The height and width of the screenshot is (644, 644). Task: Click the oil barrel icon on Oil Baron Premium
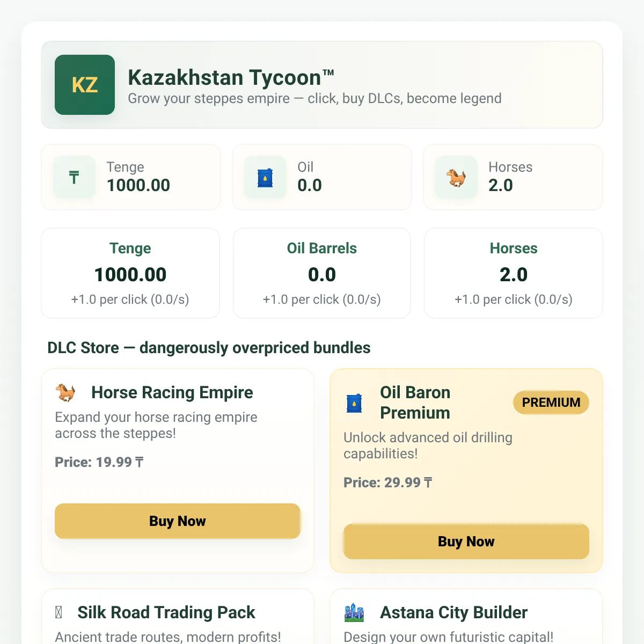point(354,402)
